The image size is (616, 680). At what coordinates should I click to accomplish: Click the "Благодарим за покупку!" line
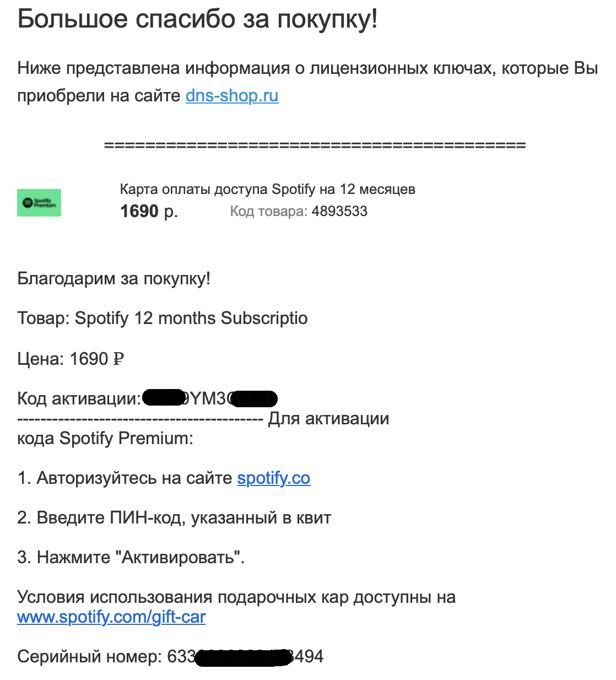(114, 278)
